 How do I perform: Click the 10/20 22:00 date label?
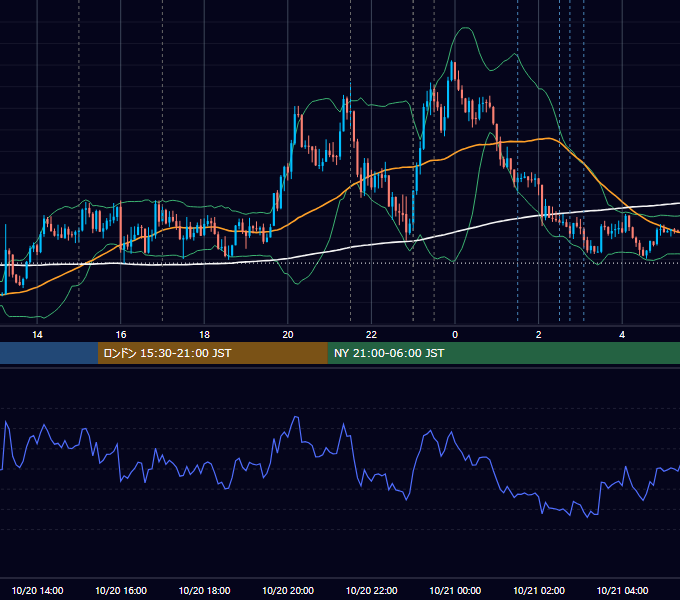point(371,590)
